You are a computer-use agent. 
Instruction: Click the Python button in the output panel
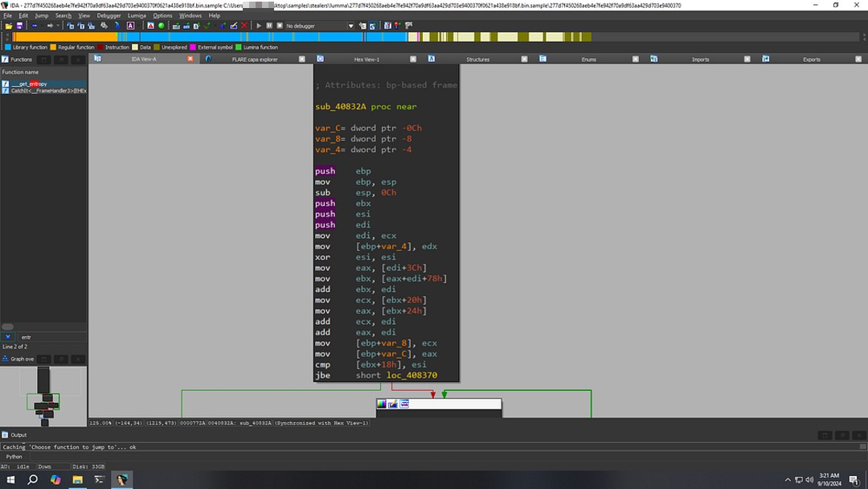[14, 456]
